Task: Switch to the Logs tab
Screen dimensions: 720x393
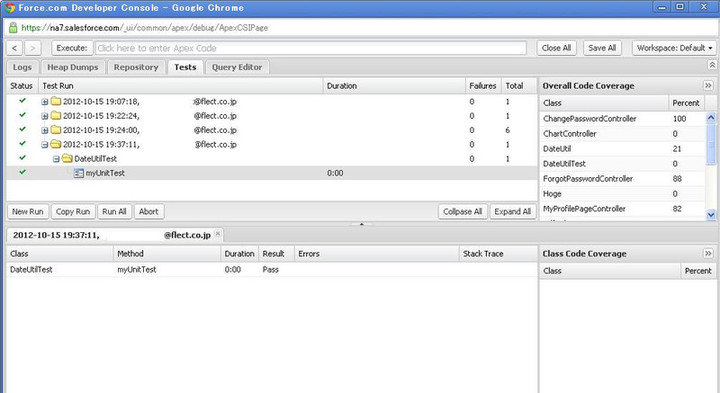Action: [22, 67]
